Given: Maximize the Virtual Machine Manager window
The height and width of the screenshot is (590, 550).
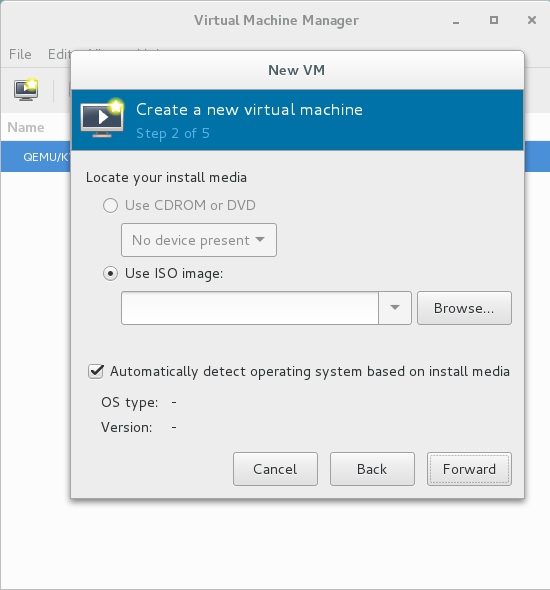Looking at the screenshot, I should point(494,20).
